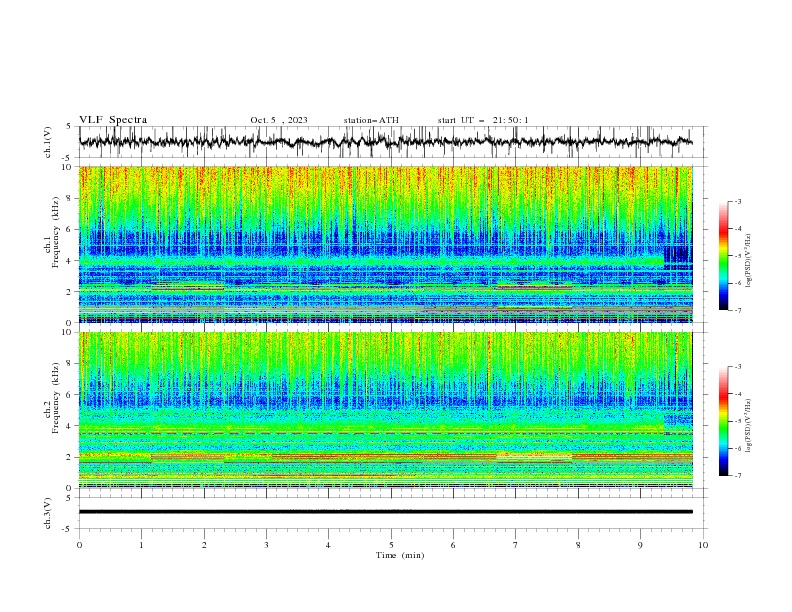Click the "8" tick on the time axis
This screenshot has height=612, width=792.
[x=578, y=545]
